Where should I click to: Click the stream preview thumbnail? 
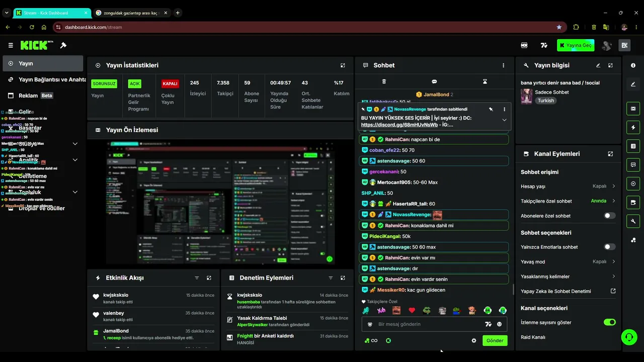tap(220, 203)
